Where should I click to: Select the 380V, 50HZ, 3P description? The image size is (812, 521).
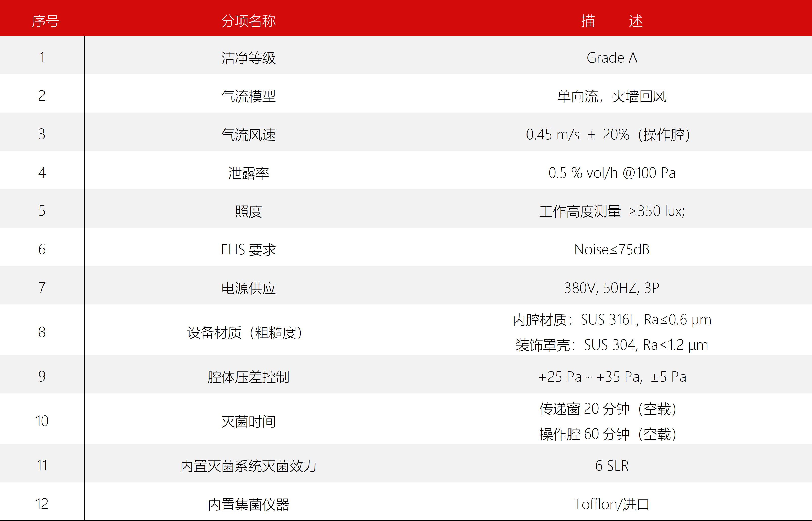tap(612, 288)
